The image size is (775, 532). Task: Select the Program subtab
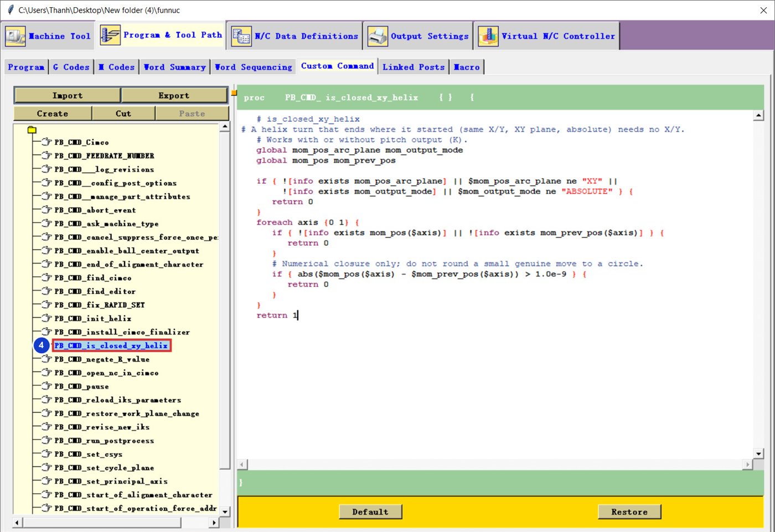pos(26,67)
